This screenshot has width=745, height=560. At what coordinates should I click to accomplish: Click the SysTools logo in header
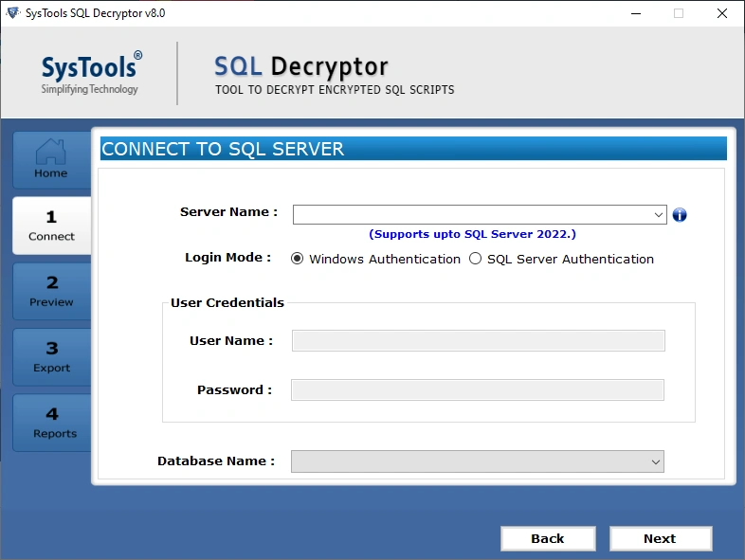point(91,74)
